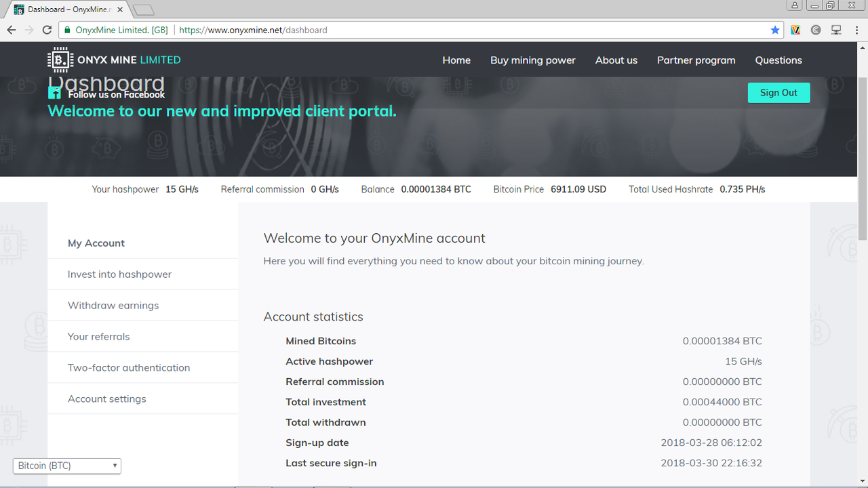The image size is (868, 488).
Task: Open the Partner program page
Action: [696, 60]
